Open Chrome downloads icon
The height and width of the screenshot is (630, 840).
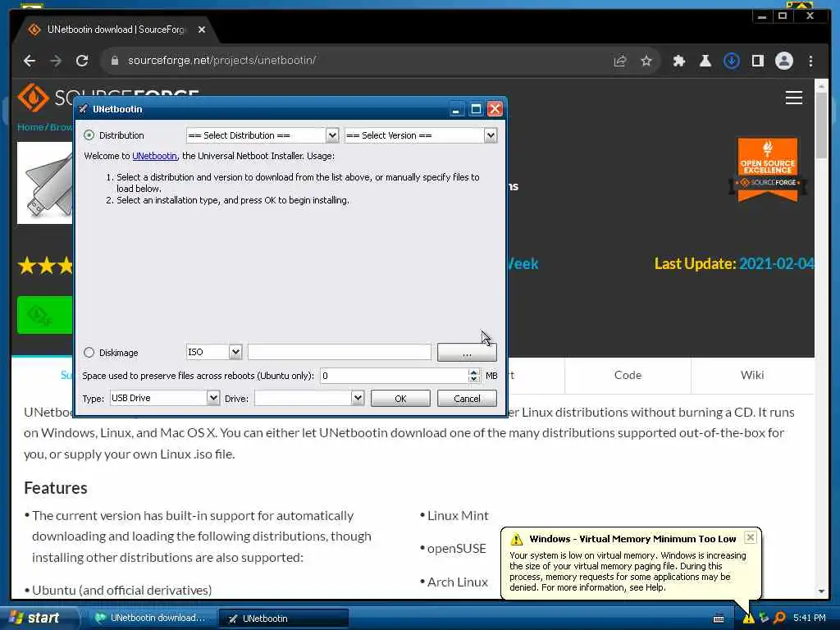tap(731, 61)
